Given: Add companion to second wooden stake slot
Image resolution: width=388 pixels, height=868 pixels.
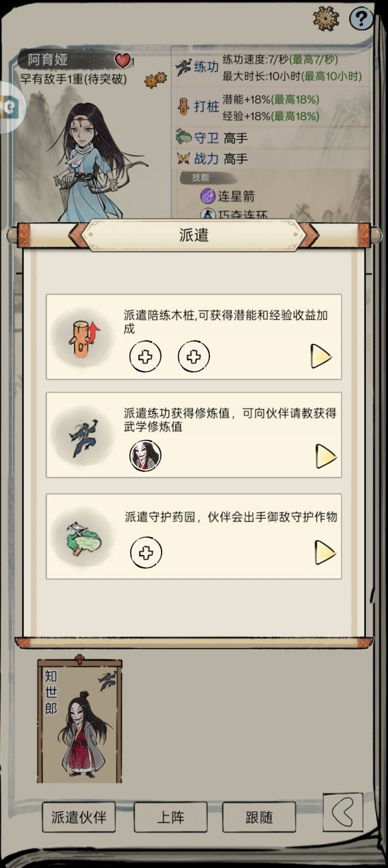Looking at the screenshot, I should coord(194,357).
